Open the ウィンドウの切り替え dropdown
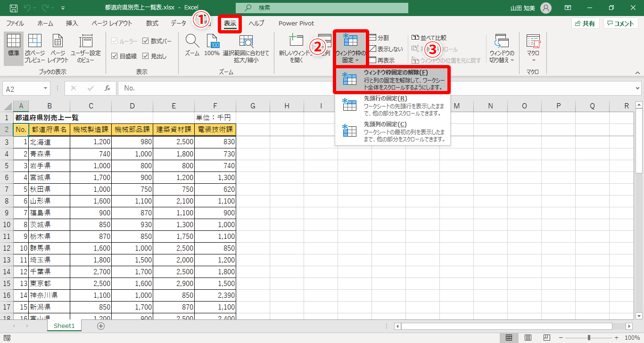The height and width of the screenshot is (343, 644). pos(502,49)
